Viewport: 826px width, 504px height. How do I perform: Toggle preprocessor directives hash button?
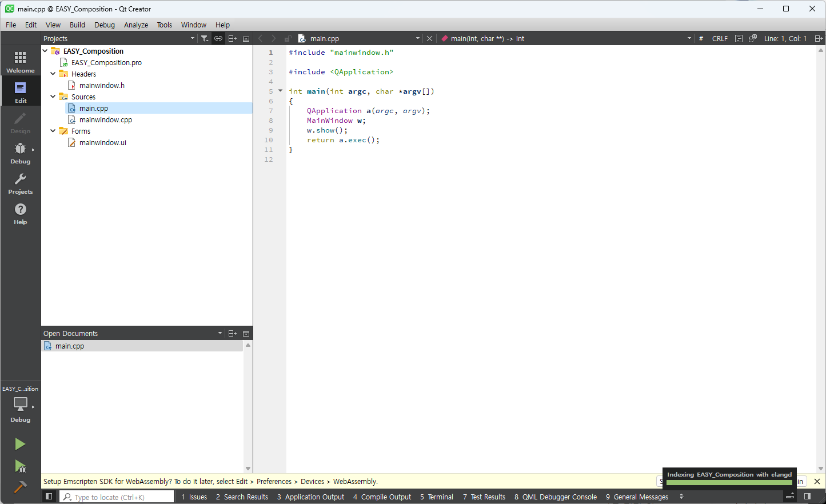tap(701, 38)
